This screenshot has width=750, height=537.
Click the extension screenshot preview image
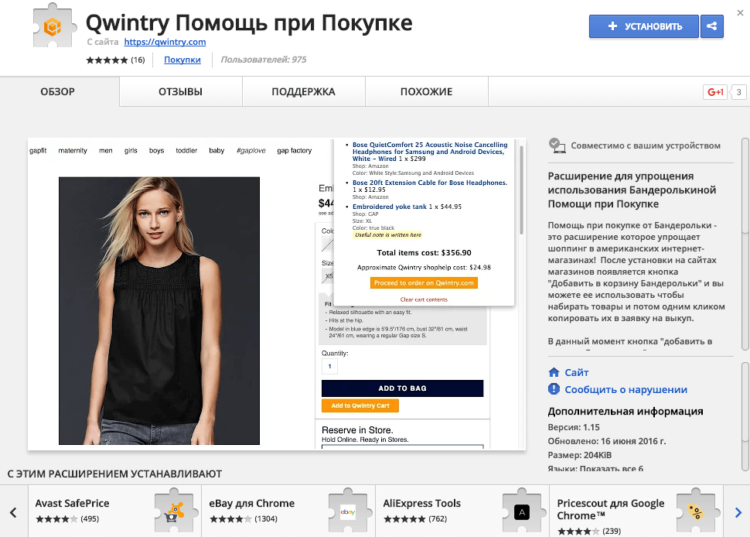click(x=276, y=294)
